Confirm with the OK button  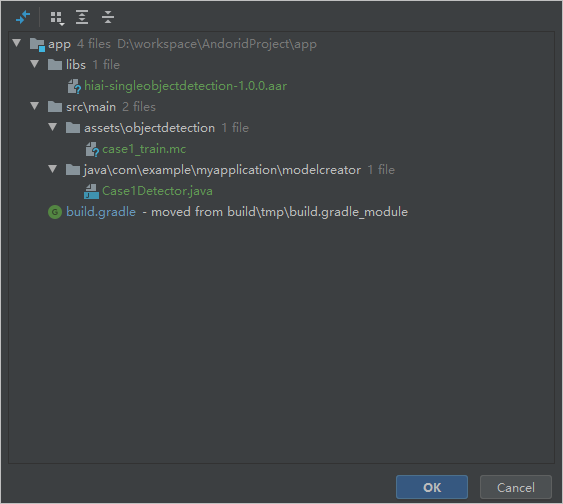pyautogui.click(x=432, y=487)
